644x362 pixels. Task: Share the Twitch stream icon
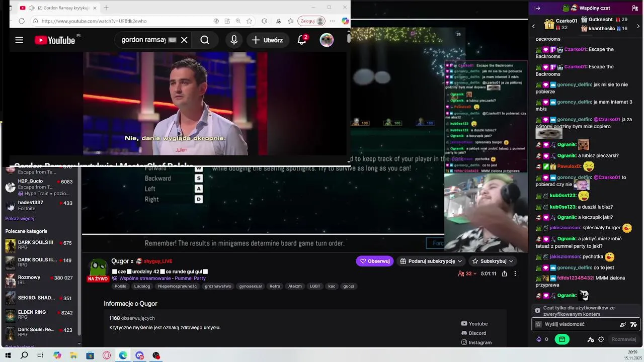pyautogui.click(x=504, y=274)
